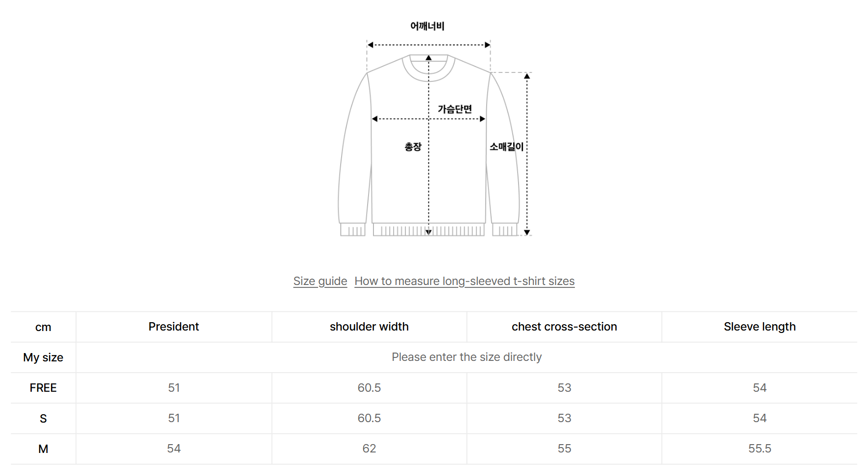Image resolution: width=868 pixels, height=474 pixels.
Task: Click the M size 62 shoulder value
Action: click(x=369, y=449)
